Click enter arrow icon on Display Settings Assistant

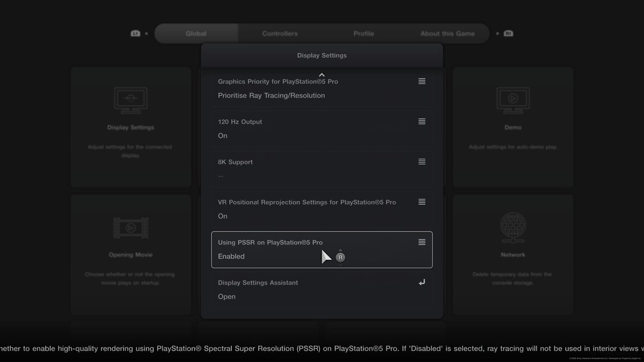click(422, 283)
